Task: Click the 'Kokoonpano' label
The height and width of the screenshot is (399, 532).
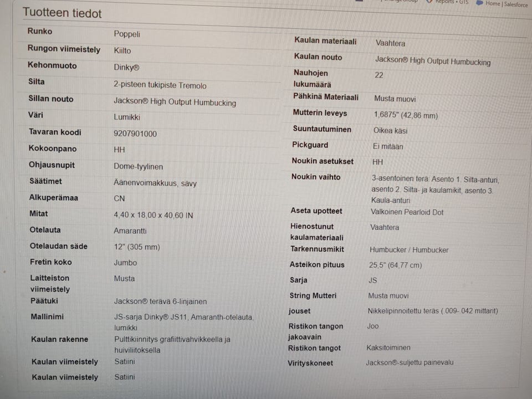Action: point(53,149)
